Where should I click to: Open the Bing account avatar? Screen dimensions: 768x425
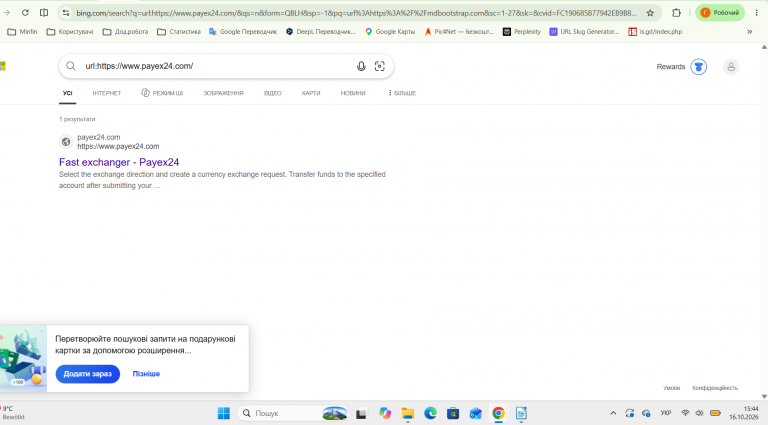tap(731, 67)
